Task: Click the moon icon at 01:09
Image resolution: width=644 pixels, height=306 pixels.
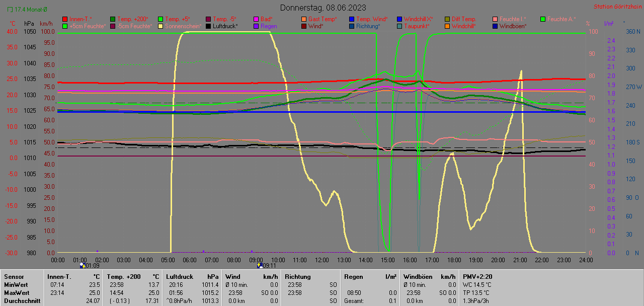Action: pos(82,265)
